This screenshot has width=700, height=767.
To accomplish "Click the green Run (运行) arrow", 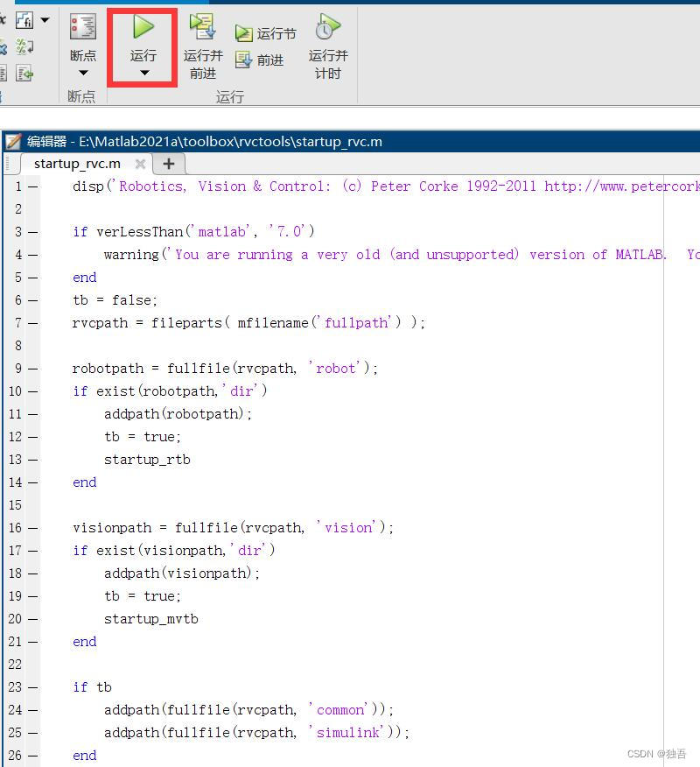I will click(143, 26).
